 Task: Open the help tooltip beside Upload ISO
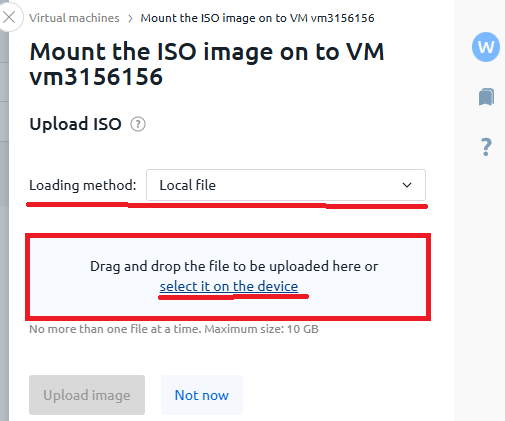[138, 124]
